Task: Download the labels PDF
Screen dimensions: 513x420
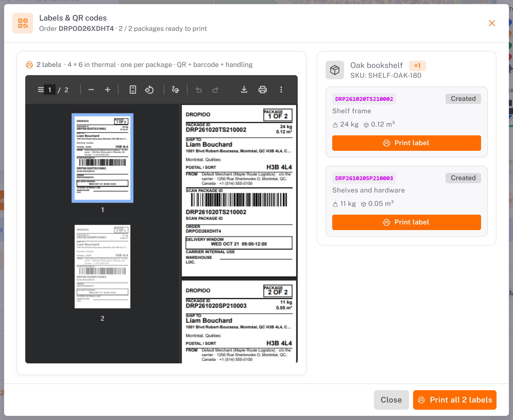Action: tap(244, 90)
